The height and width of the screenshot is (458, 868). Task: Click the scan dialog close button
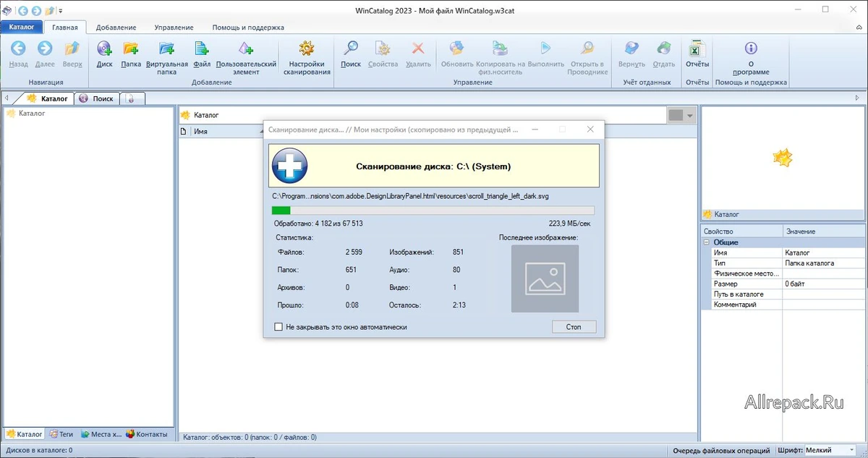point(590,130)
